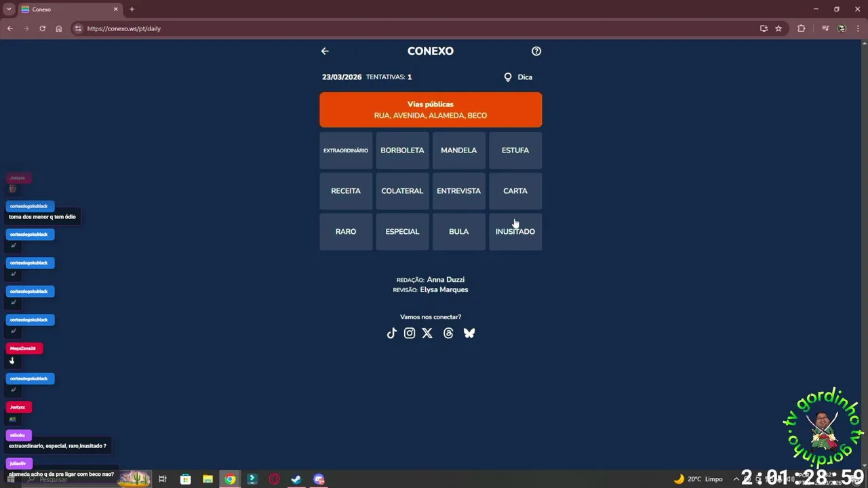Viewport: 868px width, 488px height.
Task: Select the BULA word tile
Action: [x=459, y=232]
